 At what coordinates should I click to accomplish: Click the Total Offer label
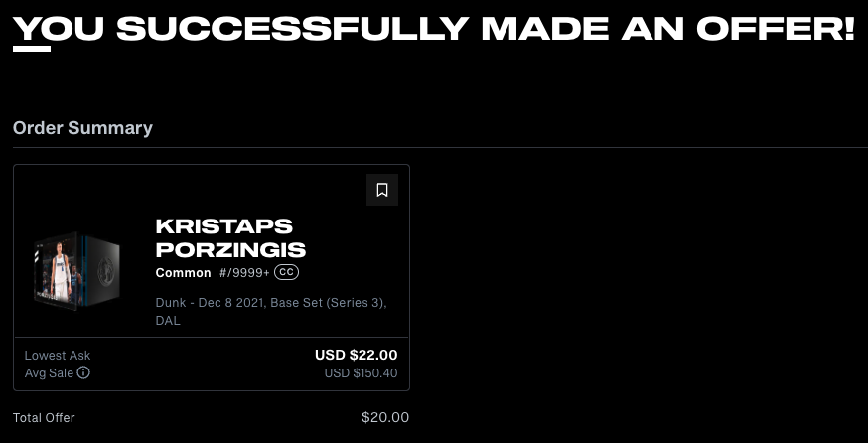tap(44, 418)
